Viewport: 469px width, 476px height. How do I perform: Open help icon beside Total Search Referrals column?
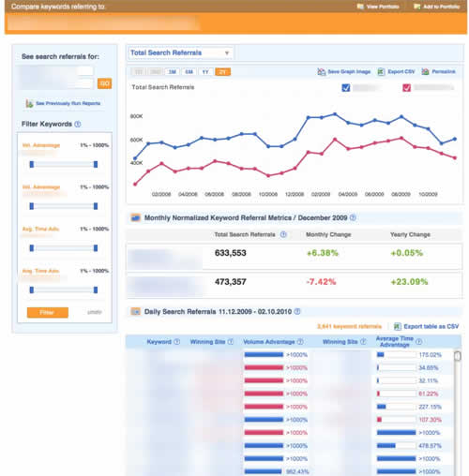pyautogui.click(x=283, y=234)
